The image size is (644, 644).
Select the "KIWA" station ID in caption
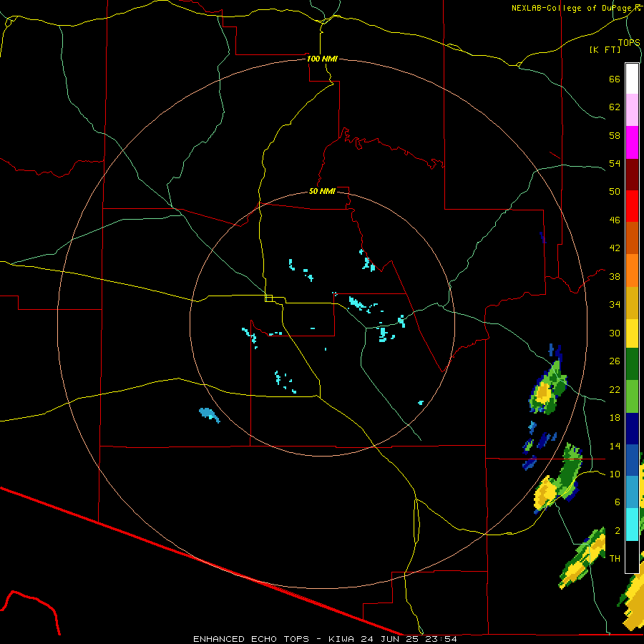point(342,639)
